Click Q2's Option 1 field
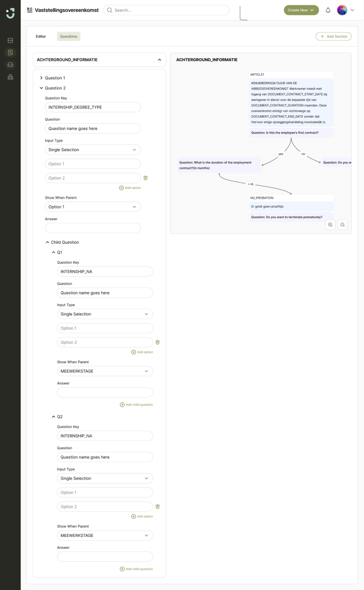The image size is (364, 590). pyautogui.click(x=105, y=493)
